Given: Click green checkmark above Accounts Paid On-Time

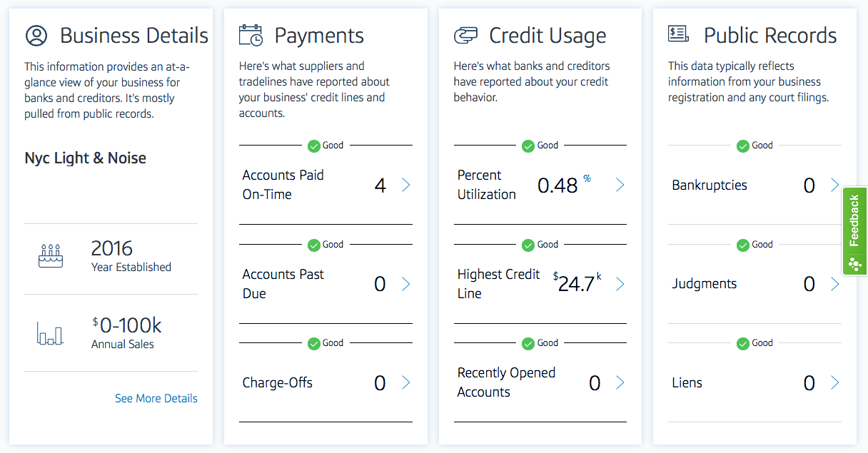Looking at the screenshot, I should 314,146.
